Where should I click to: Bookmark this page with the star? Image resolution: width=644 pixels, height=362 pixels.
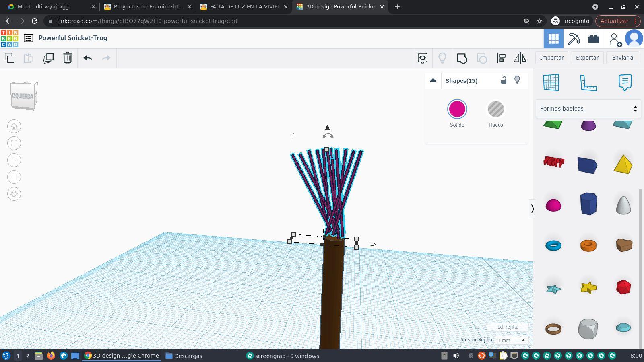(x=539, y=21)
